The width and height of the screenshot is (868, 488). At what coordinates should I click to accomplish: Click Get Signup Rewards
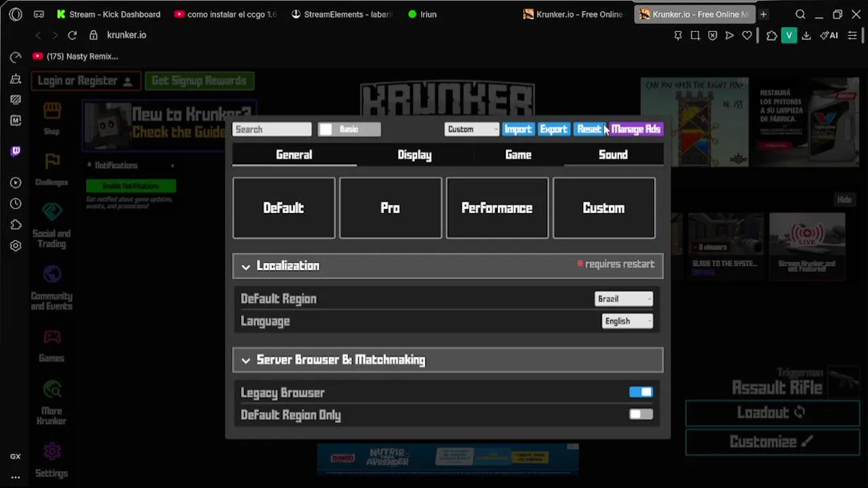199,81
